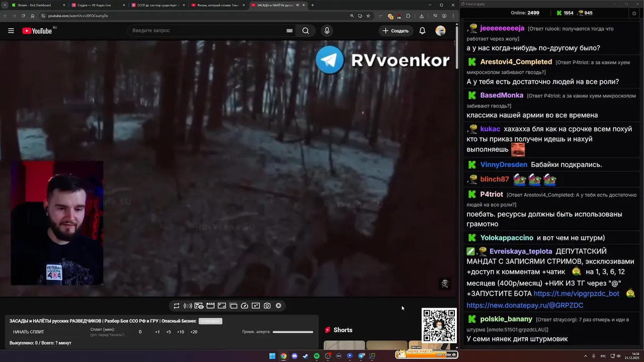Open the browser extensions puzzle icon
644x362 pixels.
[x=408, y=16]
